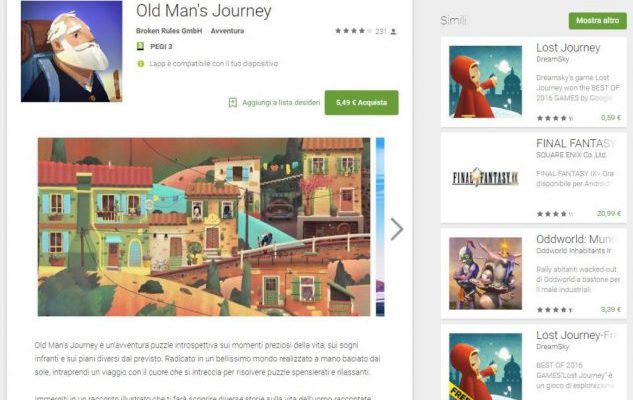Open the Lost Journey app thumbnail
Screen dimensions: 633x400
click(485, 82)
